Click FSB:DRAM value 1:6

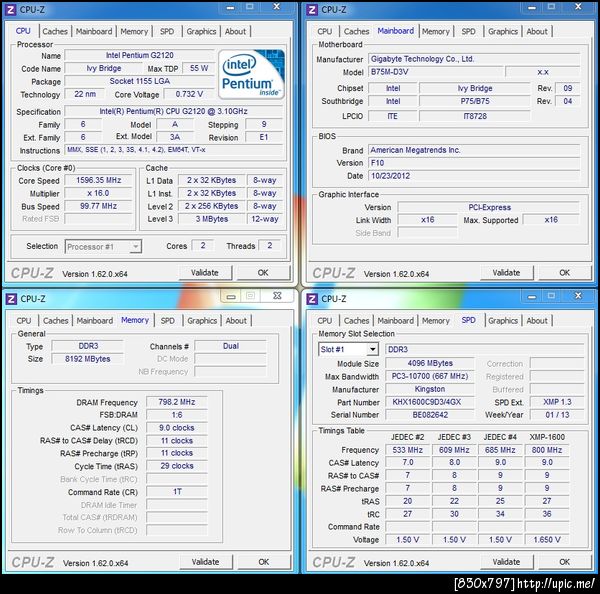click(x=177, y=415)
